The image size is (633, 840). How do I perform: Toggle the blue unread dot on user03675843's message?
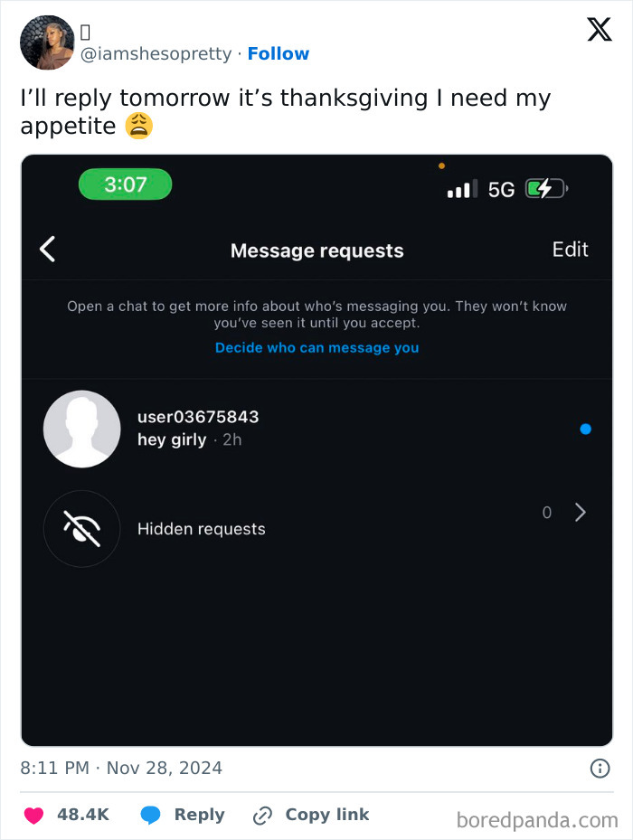point(585,429)
